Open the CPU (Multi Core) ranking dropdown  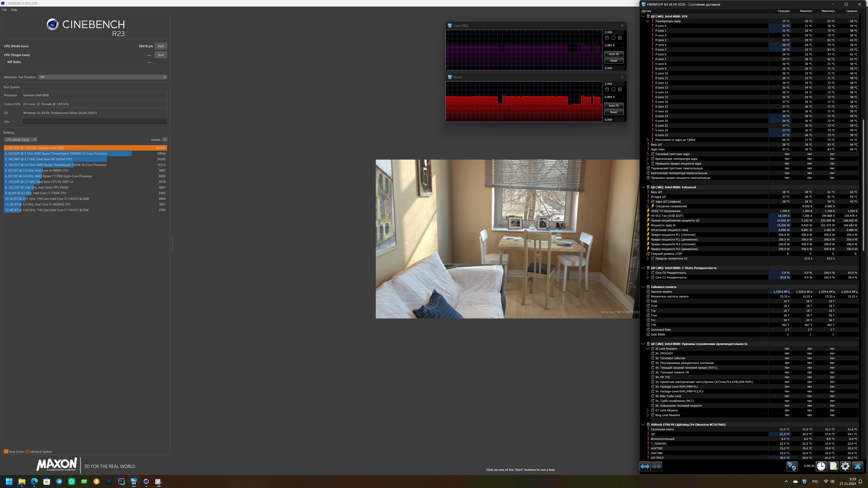[21, 140]
